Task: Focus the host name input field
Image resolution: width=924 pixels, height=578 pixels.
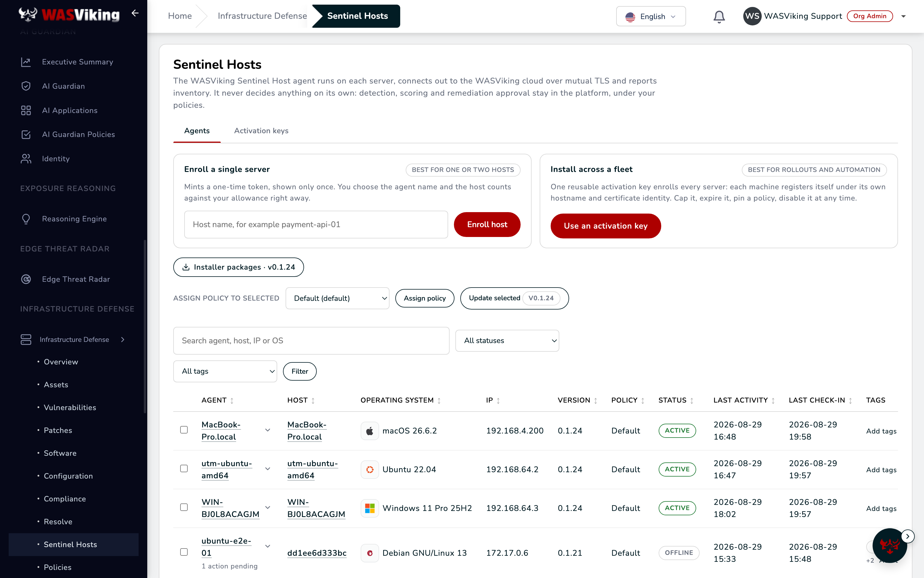Action: click(316, 224)
